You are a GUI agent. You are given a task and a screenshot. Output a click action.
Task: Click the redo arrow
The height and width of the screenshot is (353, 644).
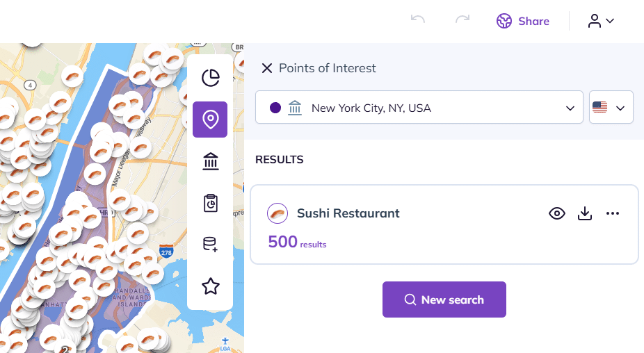click(x=462, y=19)
